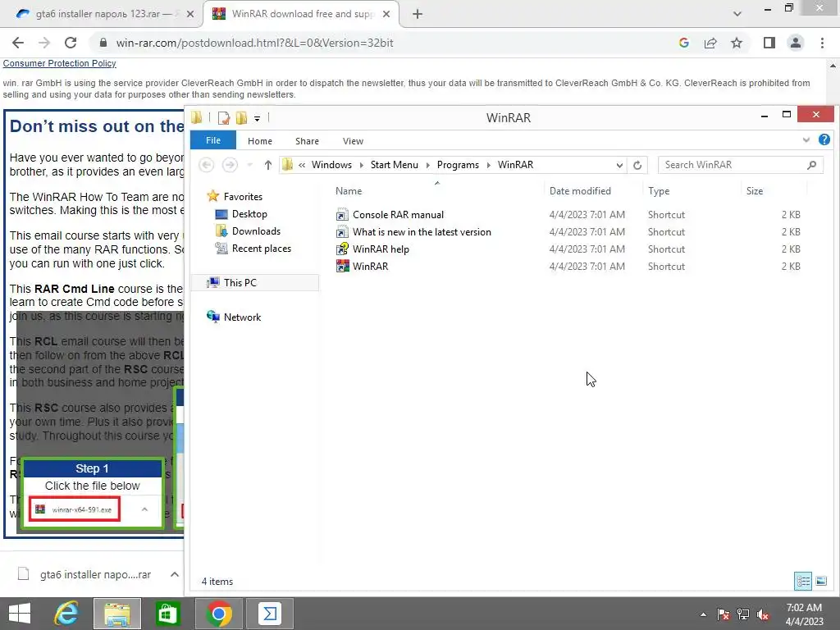840x630 pixels.
Task: Click the Explorer Forward arrow button
Action: tap(230, 165)
